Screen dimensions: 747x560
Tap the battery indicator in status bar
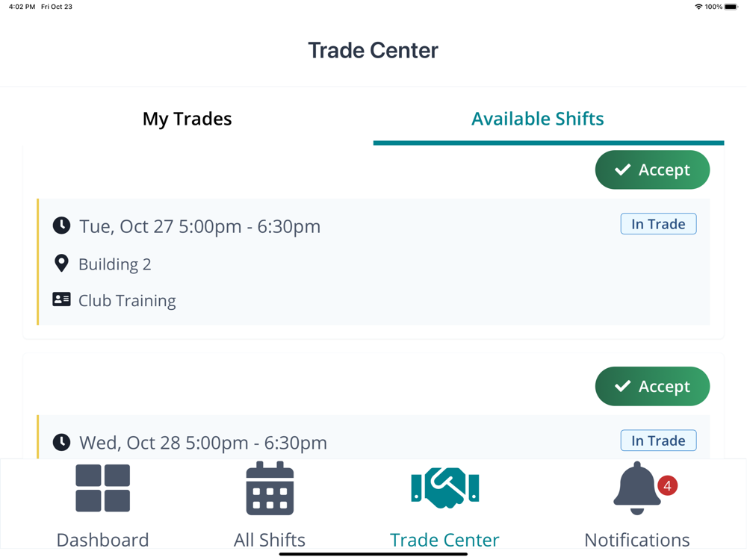(x=731, y=7)
